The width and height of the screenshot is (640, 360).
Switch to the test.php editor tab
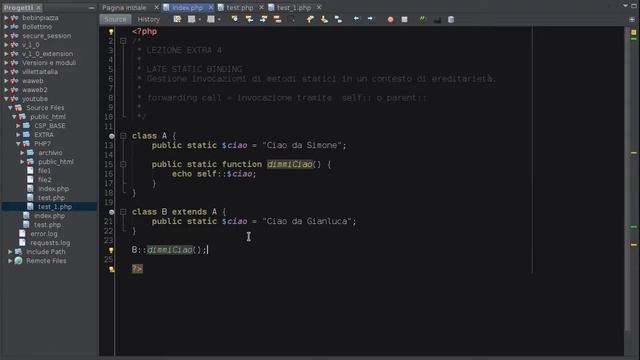pyautogui.click(x=240, y=7)
